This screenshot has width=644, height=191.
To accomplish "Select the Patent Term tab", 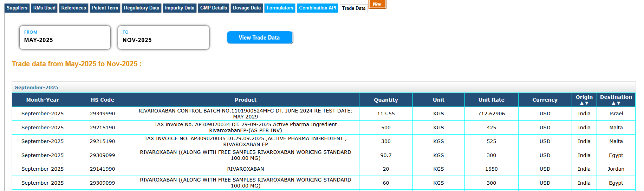I will tap(105, 8).
